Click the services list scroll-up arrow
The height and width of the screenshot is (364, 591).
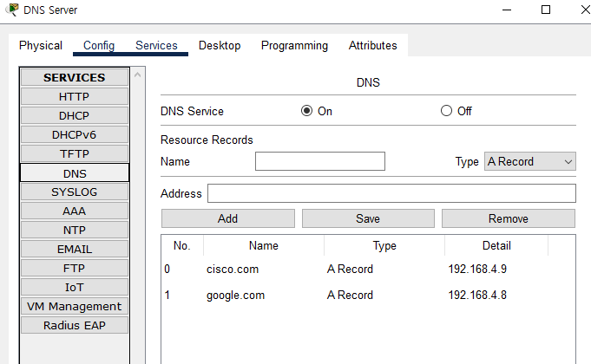(138, 75)
